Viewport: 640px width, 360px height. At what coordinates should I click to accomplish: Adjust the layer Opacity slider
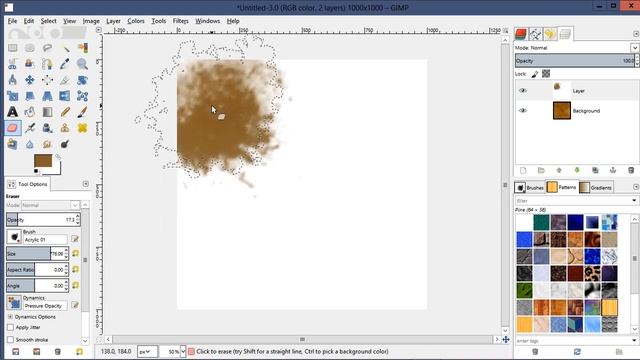pyautogui.click(x=575, y=61)
